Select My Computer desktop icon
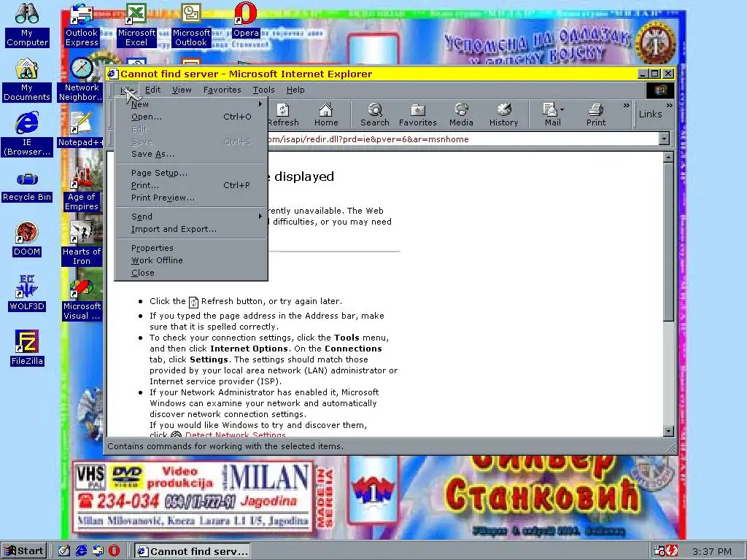The width and height of the screenshot is (747, 560). coord(27,25)
